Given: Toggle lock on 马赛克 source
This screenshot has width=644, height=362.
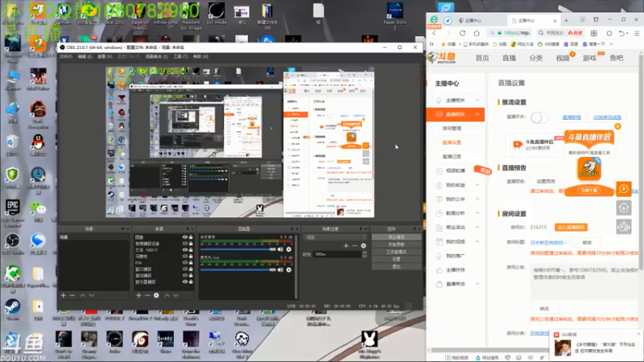Looking at the screenshot, I should 191,256.
